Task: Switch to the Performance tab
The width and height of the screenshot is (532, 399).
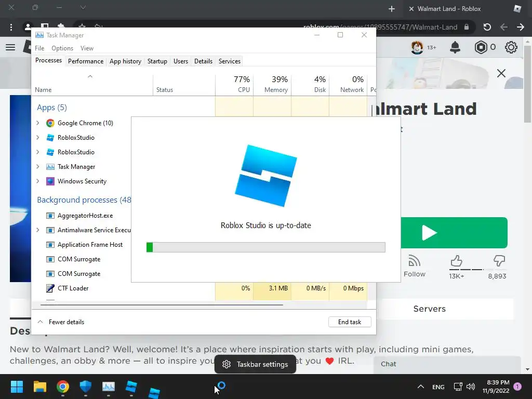Action: (86, 61)
